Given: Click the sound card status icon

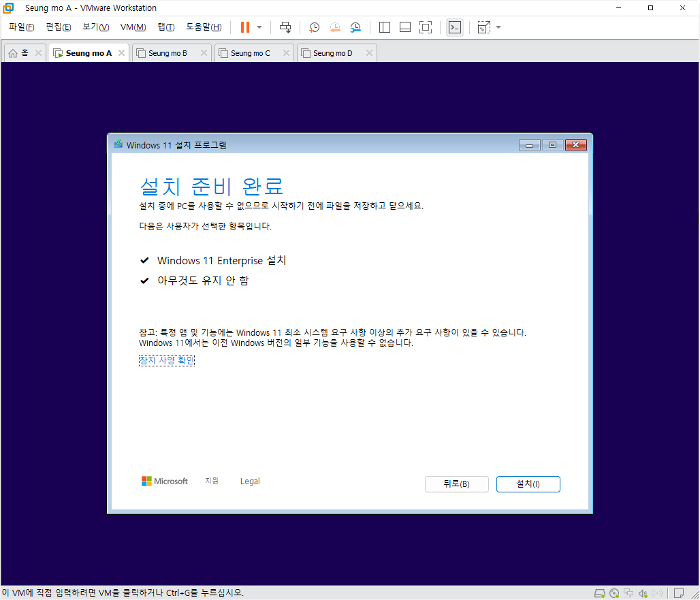Looking at the screenshot, I should coord(643,593).
